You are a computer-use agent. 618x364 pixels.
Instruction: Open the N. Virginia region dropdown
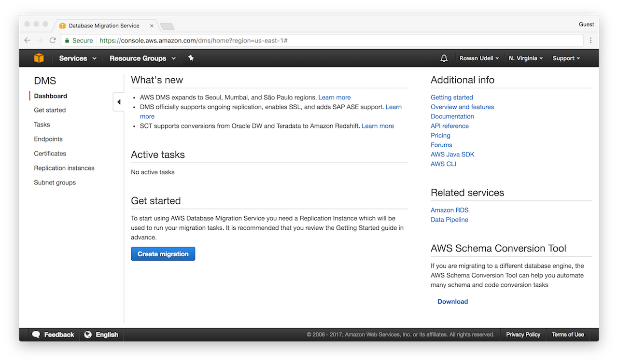[526, 58]
